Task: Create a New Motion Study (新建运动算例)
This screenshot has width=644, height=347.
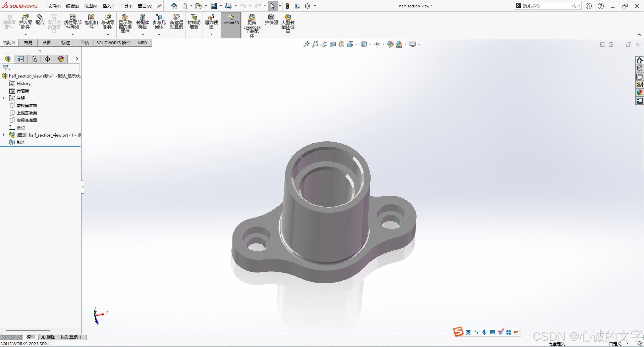Action: 176,21
